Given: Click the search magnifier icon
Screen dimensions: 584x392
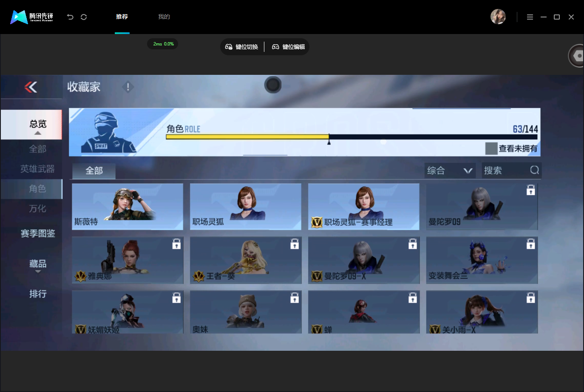Looking at the screenshot, I should (x=535, y=170).
